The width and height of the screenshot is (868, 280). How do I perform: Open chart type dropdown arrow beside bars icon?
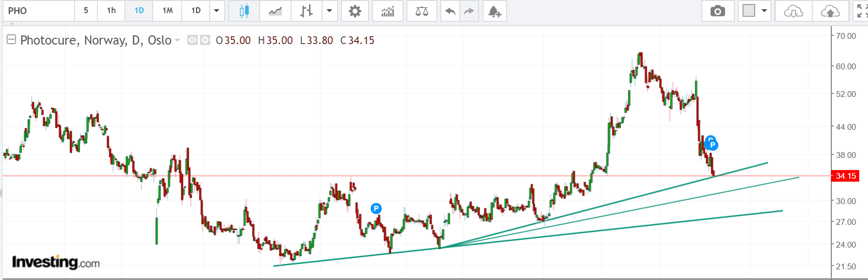329,11
